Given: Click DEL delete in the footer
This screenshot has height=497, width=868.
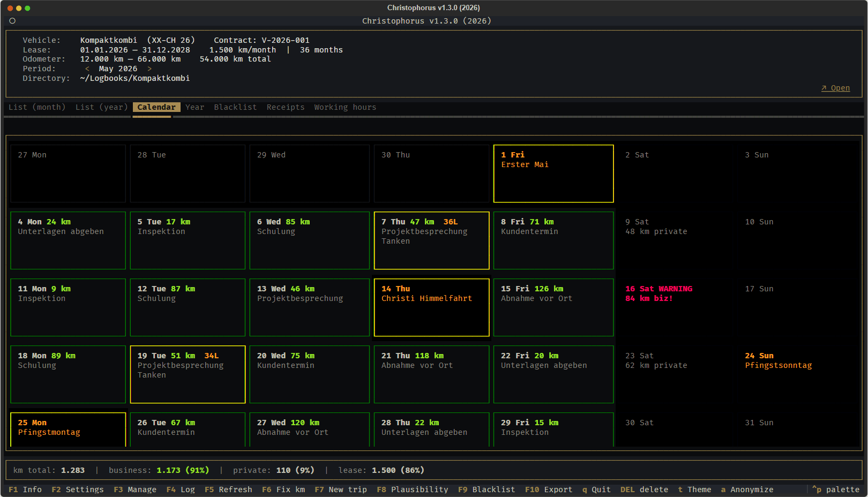Looking at the screenshot, I should pyautogui.click(x=645, y=490).
